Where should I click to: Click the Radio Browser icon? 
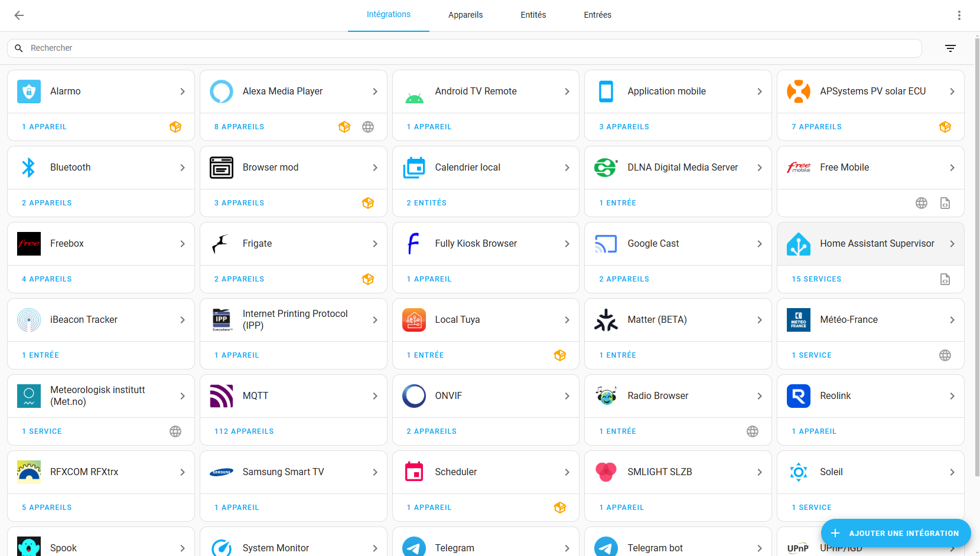(x=606, y=396)
